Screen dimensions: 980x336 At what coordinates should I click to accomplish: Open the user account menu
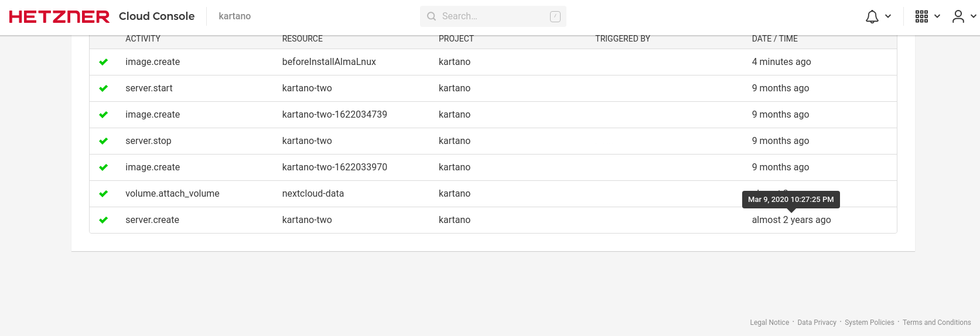coord(958,16)
